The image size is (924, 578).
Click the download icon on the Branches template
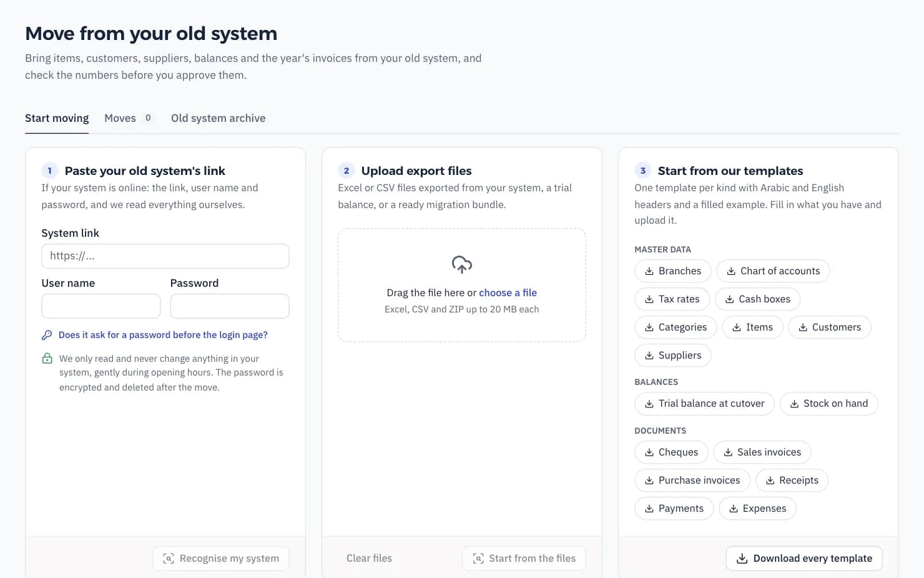coord(649,271)
